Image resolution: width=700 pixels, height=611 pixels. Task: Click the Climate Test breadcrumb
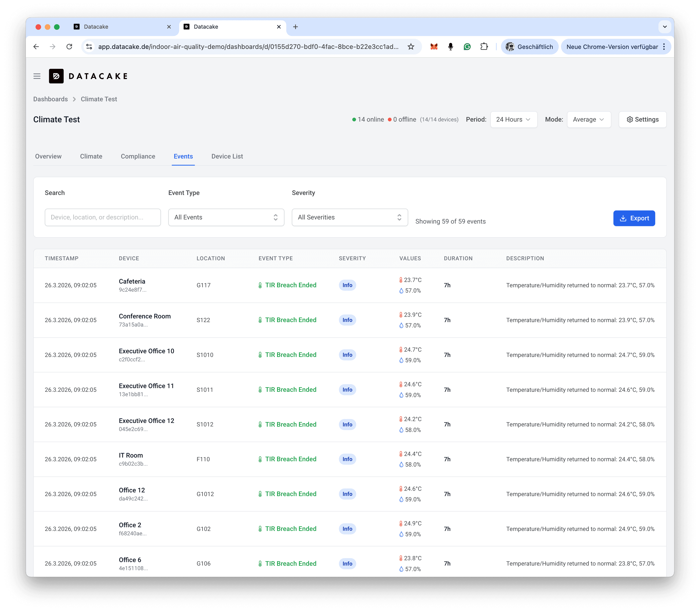99,99
